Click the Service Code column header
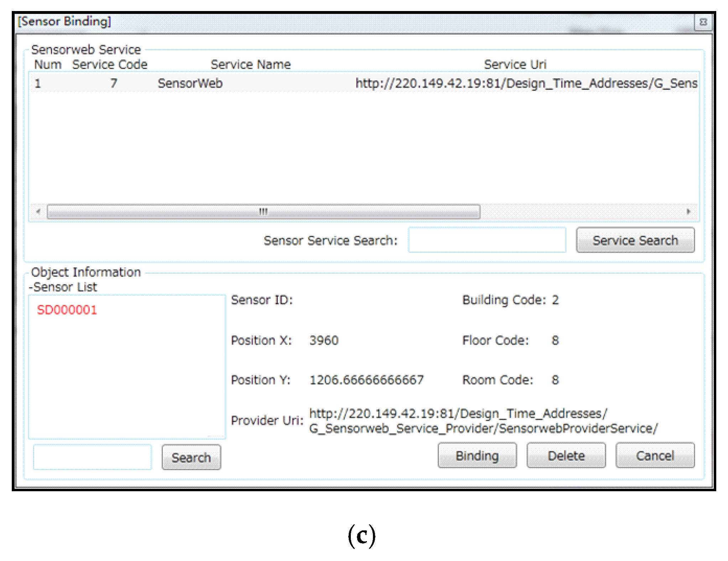Viewport: 728px width, 561px height. tap(110, 64)
